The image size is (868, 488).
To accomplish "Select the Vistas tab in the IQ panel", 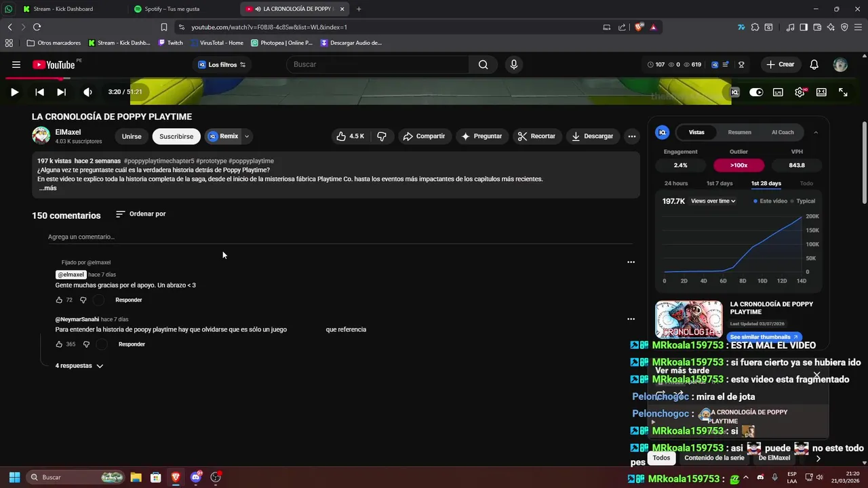I will tap(696, 132).
